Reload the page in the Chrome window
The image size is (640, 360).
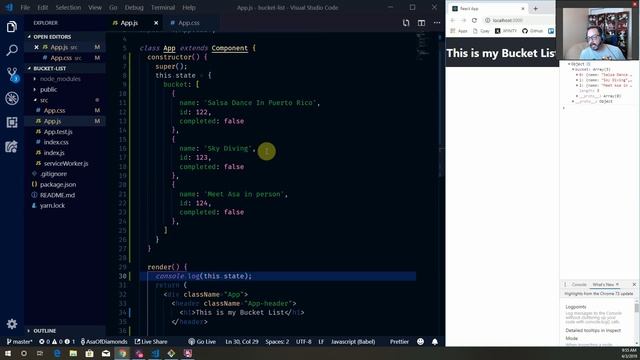(474, 20)
